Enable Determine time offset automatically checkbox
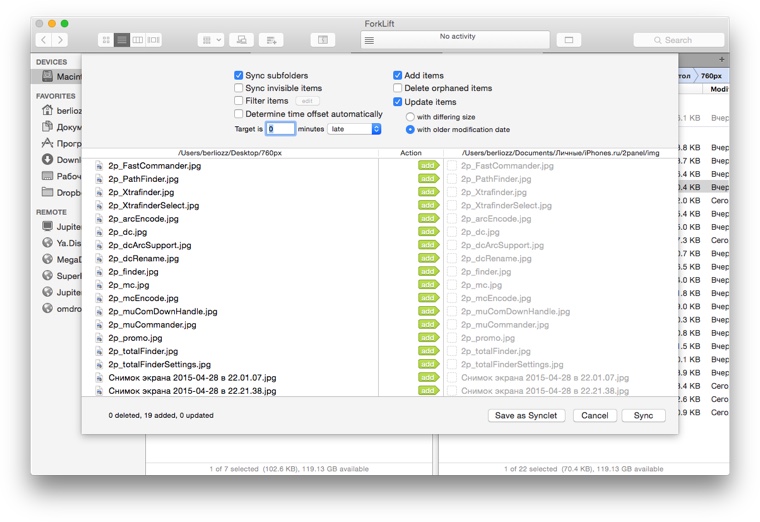Screen dimensions: 760x522 pos(238,113)
